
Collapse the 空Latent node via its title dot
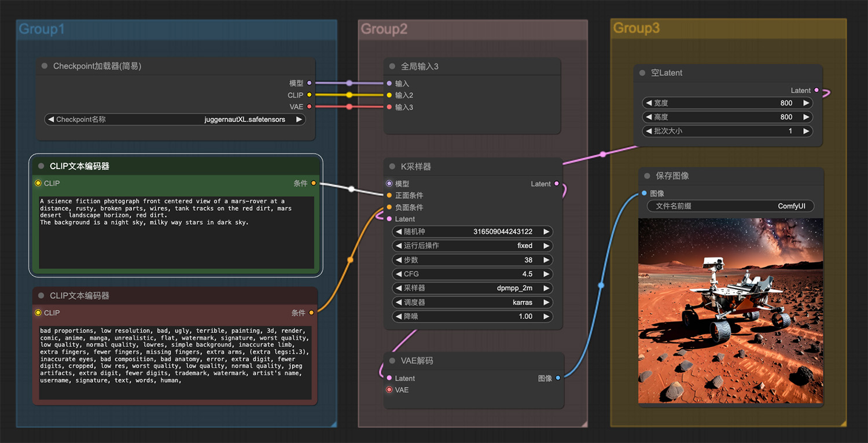642,73
